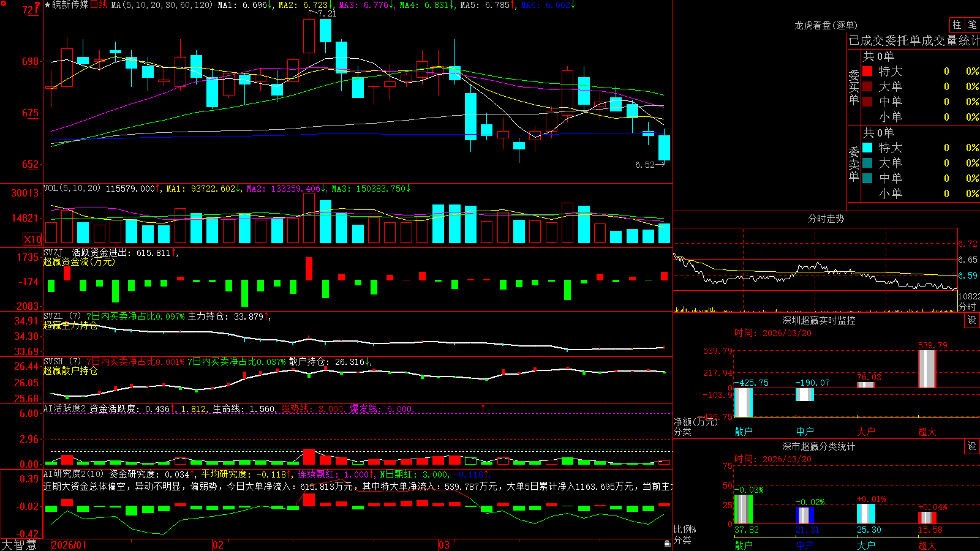Open AI研究度2(10) indicator label
This screenshot has height=551, width=980.
(x=74, y=474)
